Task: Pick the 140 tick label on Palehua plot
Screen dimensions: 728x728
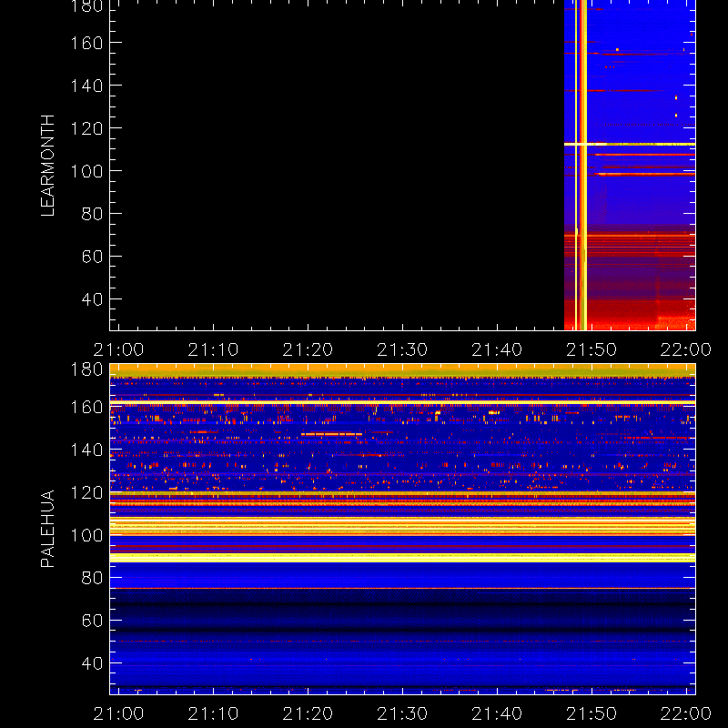Action: (86, 450)
